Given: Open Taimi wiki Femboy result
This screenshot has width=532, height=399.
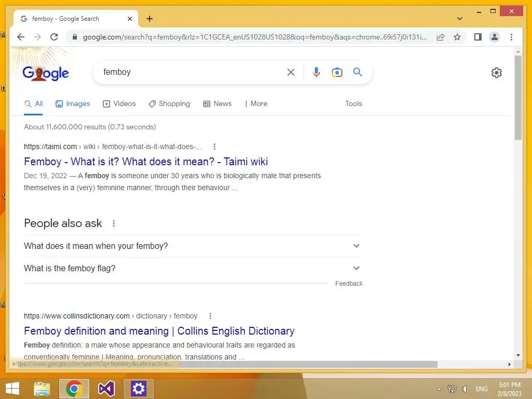Looking at the screenshot, I should coord(146,162).
